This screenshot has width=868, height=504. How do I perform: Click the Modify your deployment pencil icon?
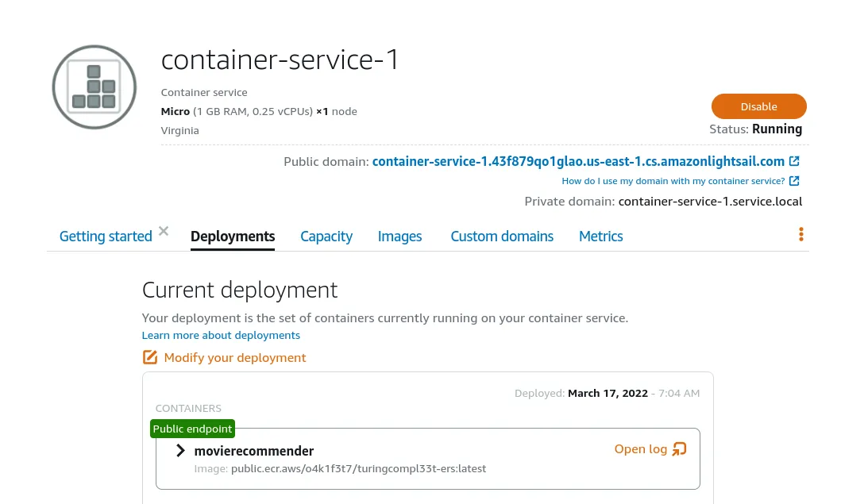pos(150,357)
